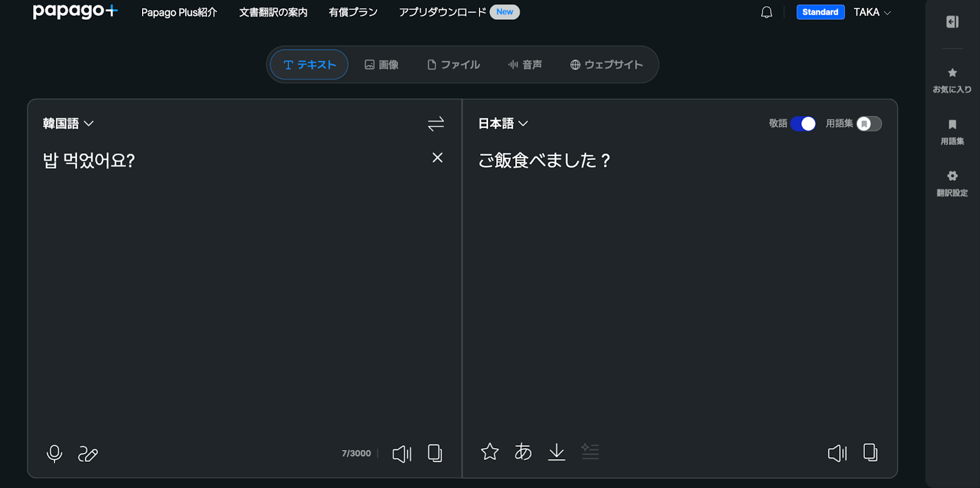Play audio of the Korean source text
Image resolution: width=980 pixels, height=488 pixels.
(402, 454)
